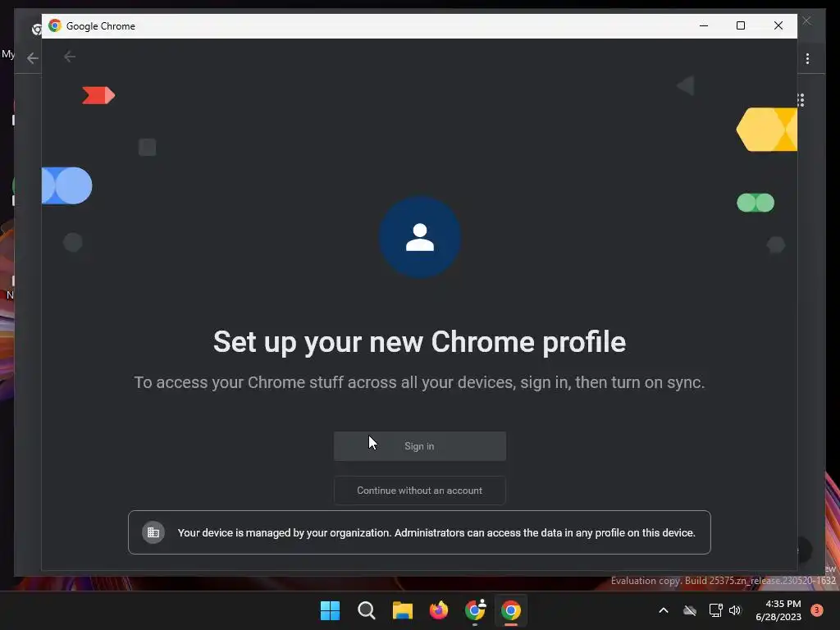Click the 'Set up your new Chrome profile' heading
This screenshot has height=630, width=840.
419,342
